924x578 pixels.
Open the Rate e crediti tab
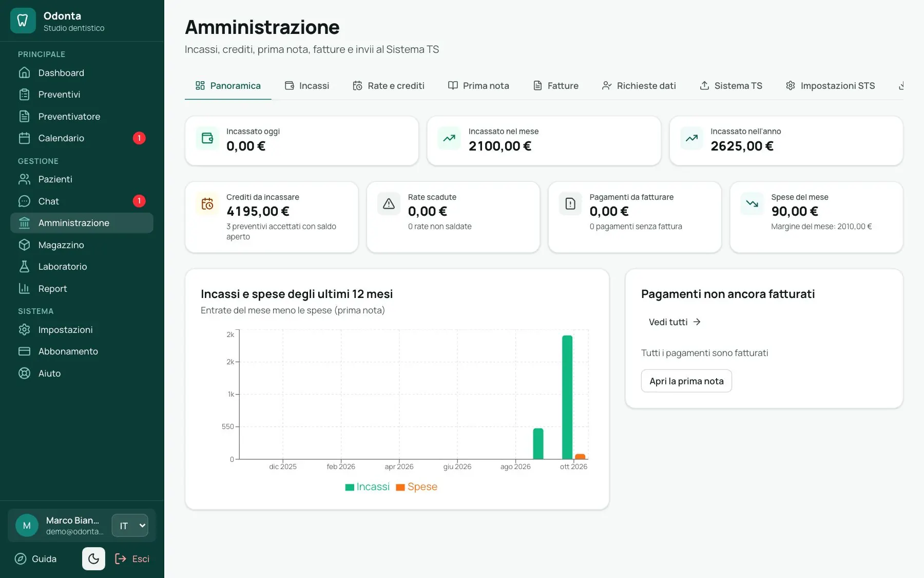point(389,86)
